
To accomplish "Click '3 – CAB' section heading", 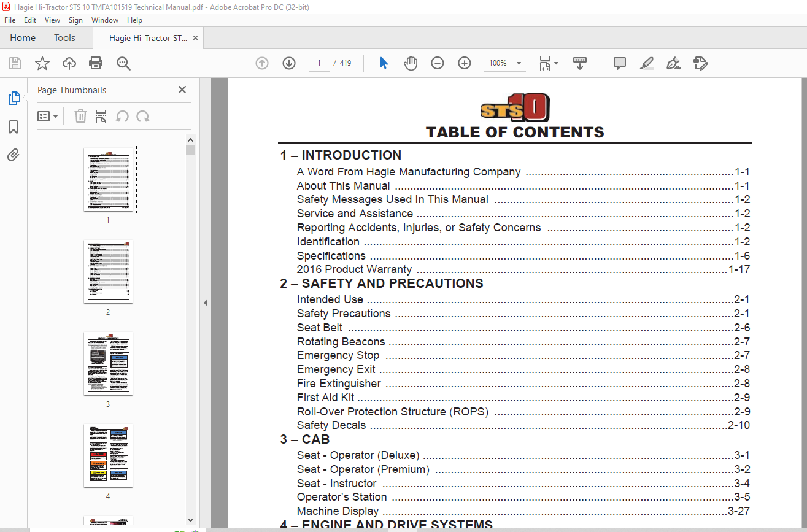I will [x=305, y=439].
